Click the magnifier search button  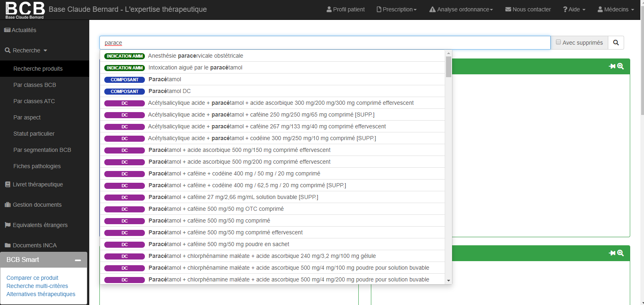[x=616, y=43]
